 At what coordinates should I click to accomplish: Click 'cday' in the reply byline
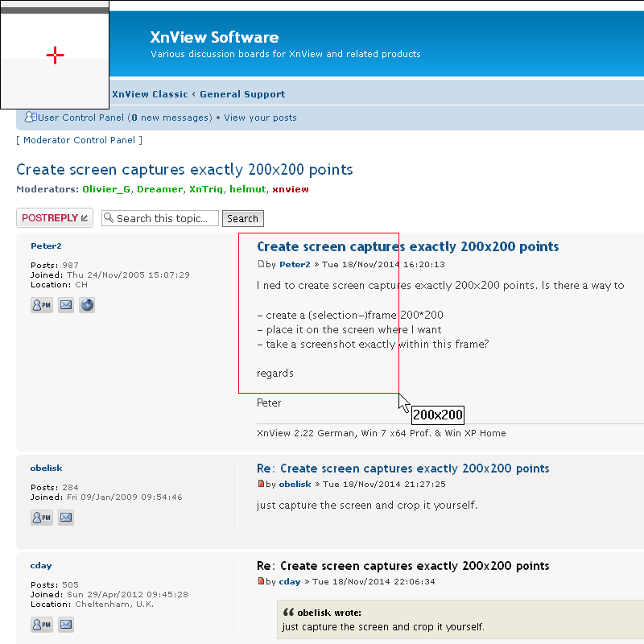(290, 581)
